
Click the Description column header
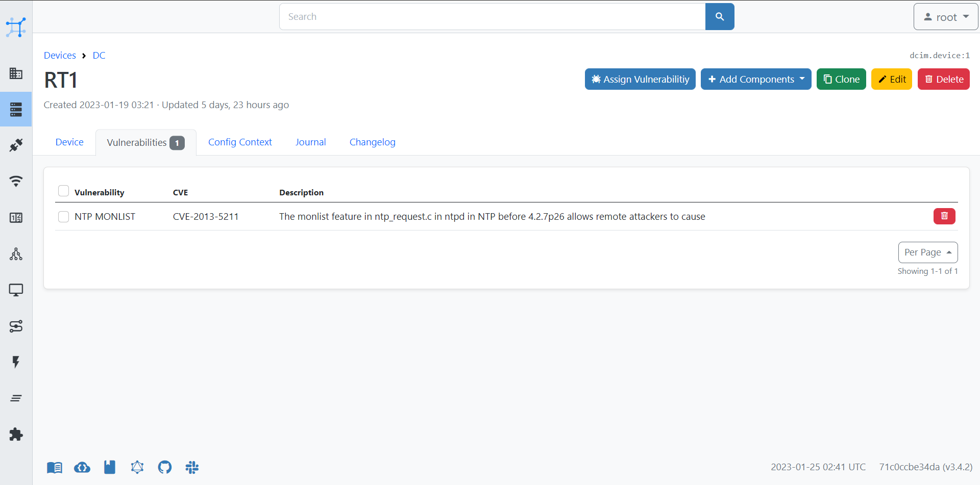(x=302, y=192)
